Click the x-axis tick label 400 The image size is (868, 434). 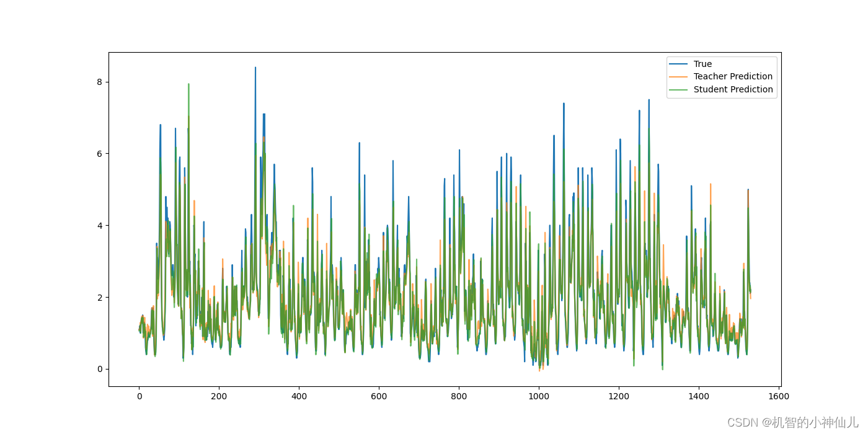tap(299, 396)
